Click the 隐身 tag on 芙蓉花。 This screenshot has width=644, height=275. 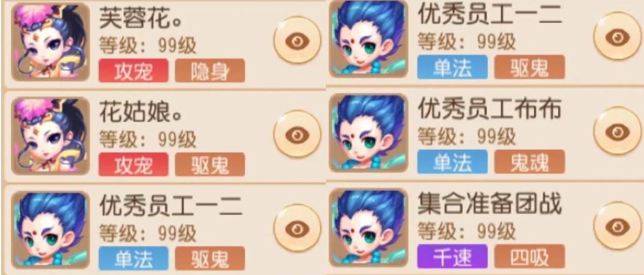(210, 71)
